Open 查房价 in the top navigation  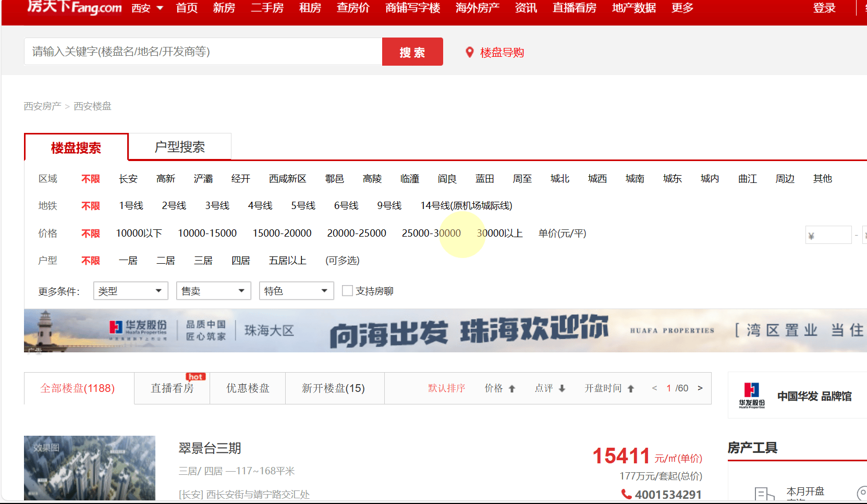353,8
